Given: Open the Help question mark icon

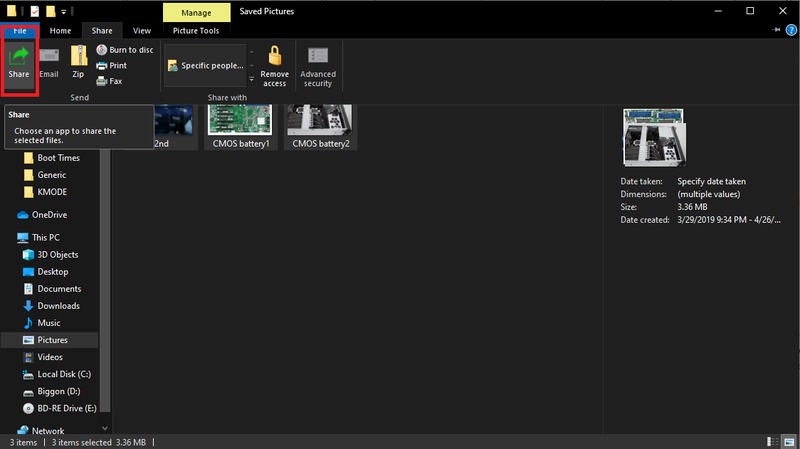Looking at the screenshot, I should [789, 31].
